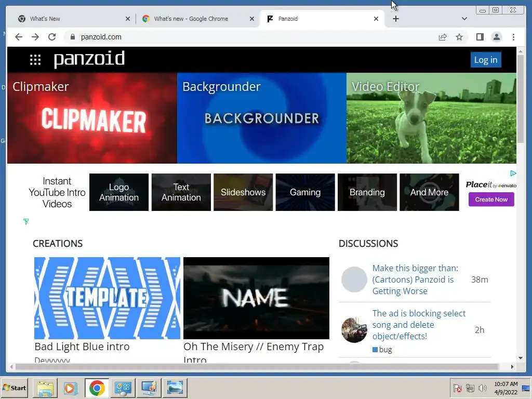Click horizontal scrollbar right arrow
The image size is (532, 399).
point(512,366)
